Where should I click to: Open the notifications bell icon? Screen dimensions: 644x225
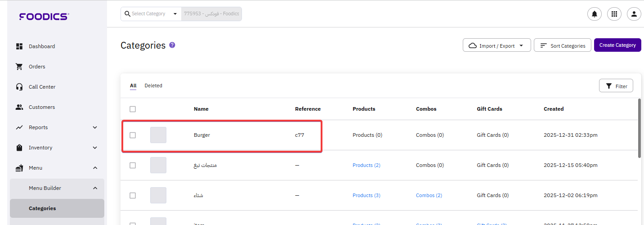point(594,14)
